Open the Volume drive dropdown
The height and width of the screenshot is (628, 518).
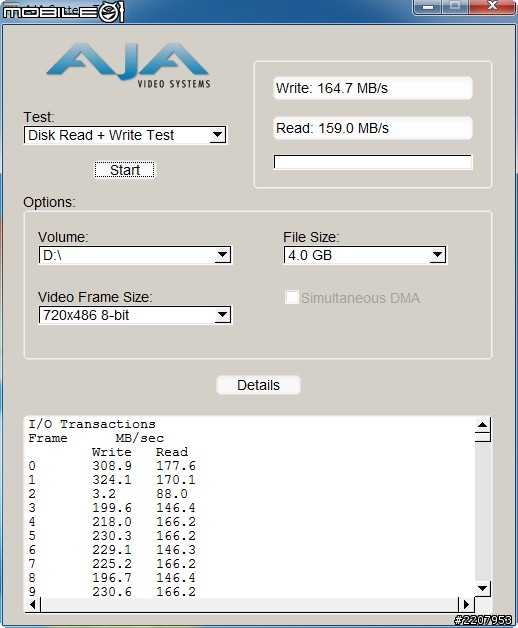[135, 255]
